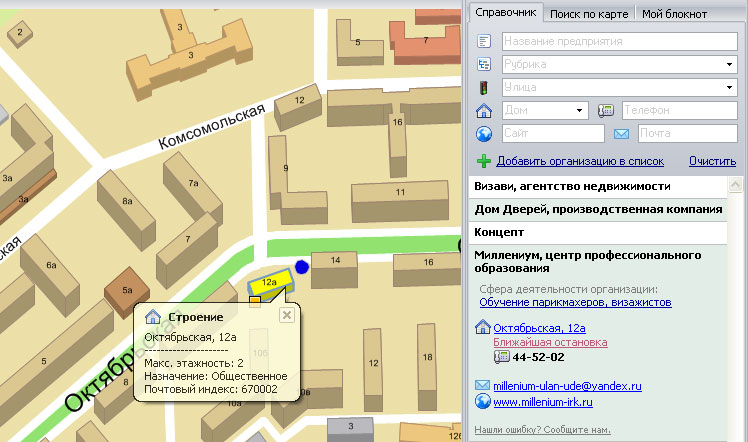Screen dimensions: 748x442
Task: Click building 8а on the map
Action: pyautogui.click(x=126, y=210)
